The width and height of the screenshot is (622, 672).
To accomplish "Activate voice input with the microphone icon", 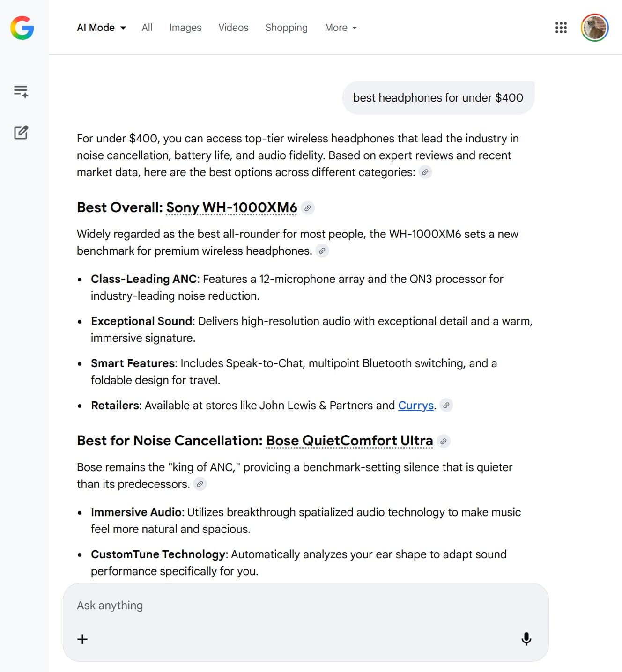I will (x=526, y=639).
